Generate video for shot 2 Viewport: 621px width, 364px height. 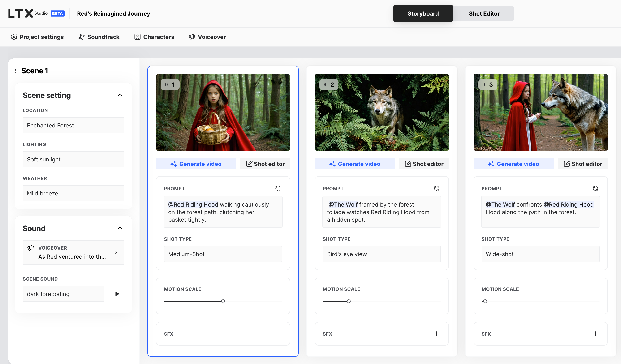click(x=355, y=164)
